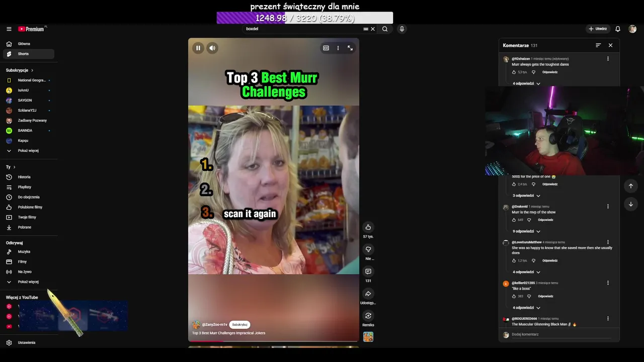Pause the Short video
Viewport: 644px width, 362px height.
tap(198, 48)
